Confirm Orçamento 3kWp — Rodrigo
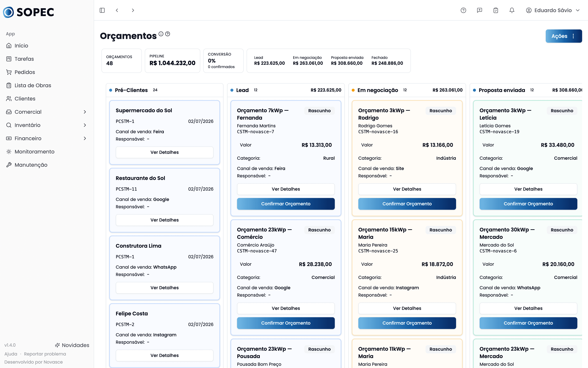The image size is (588, 368). (407, 204)
